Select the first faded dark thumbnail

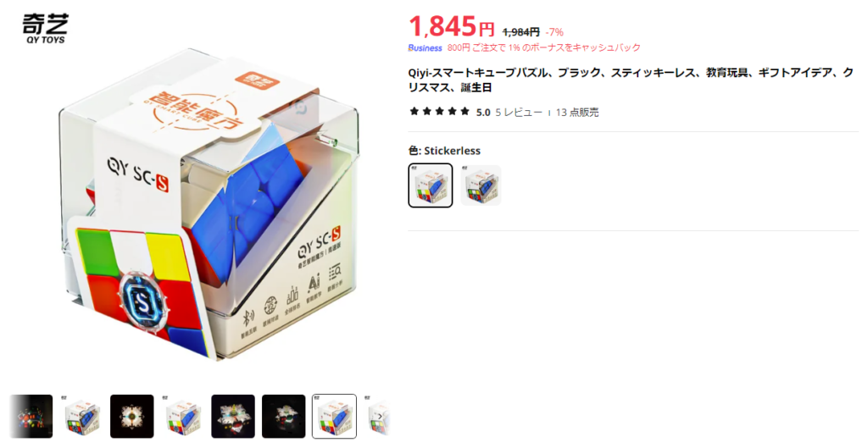coord(31,417)
